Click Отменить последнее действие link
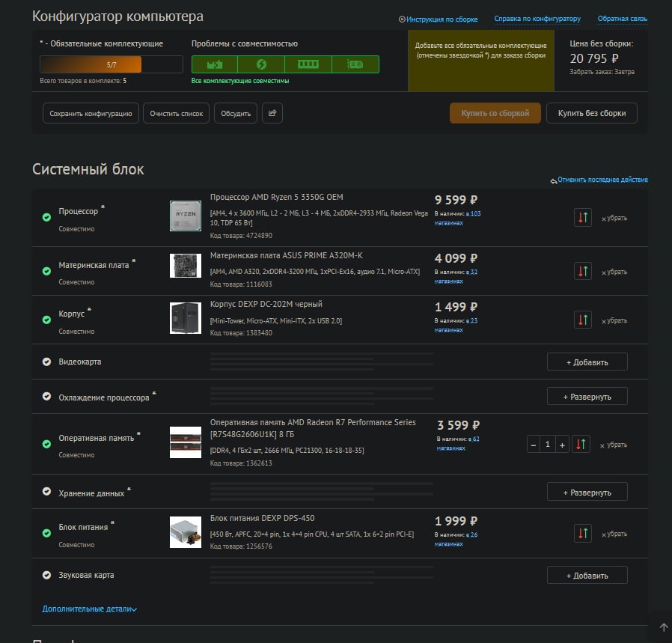 pos(599,180)
